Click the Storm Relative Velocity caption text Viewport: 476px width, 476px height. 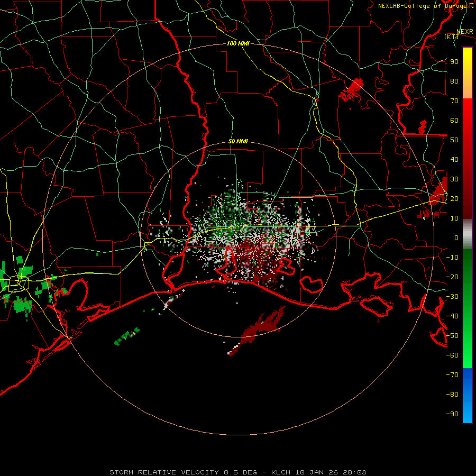pos(237,472)
